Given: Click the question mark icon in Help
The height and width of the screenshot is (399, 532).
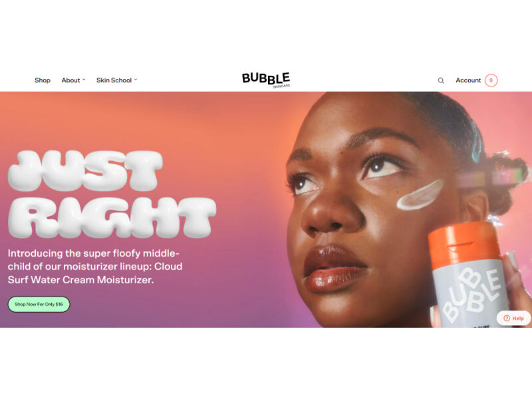Looking at the screenshot, I should coord(507,319).
